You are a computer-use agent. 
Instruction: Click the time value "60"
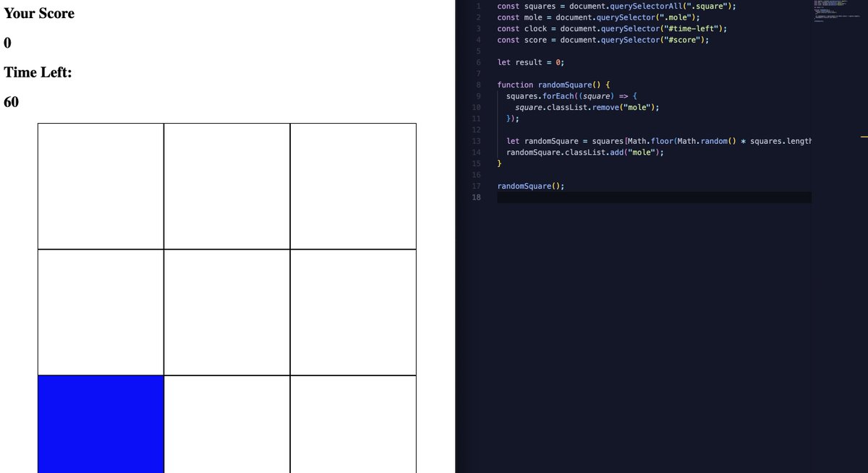click(x=12, y=103)
